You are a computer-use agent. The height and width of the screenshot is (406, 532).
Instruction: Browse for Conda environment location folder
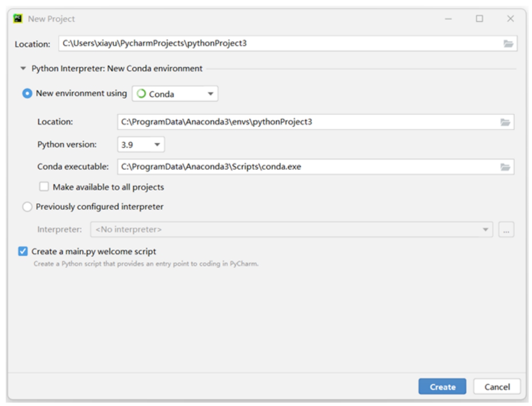[505, 122]
